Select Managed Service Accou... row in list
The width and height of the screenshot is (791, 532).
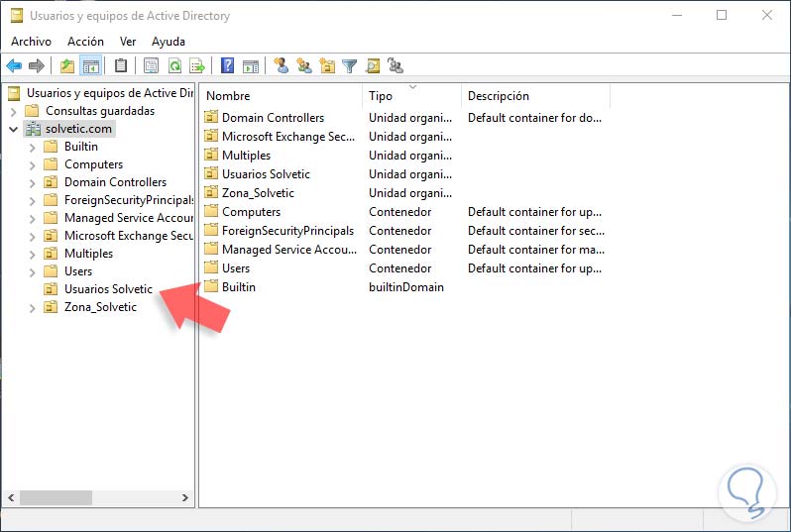point(289,249)
